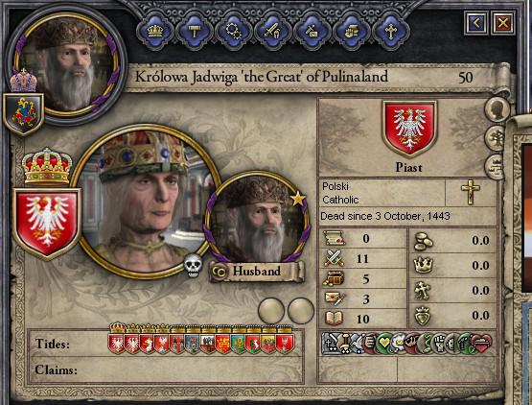Open the family tree side tab
This screenshot has width=532, height=405.
(x=496, y=138)
